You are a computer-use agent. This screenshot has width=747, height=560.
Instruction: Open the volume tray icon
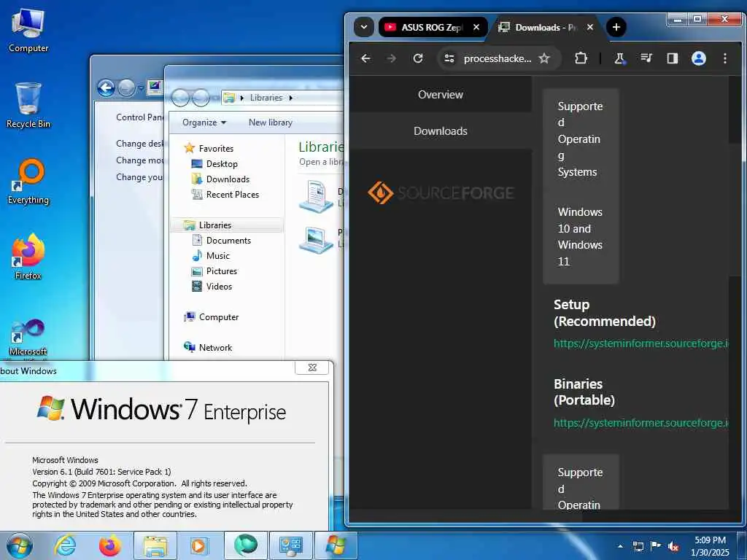tap(673, 547)
